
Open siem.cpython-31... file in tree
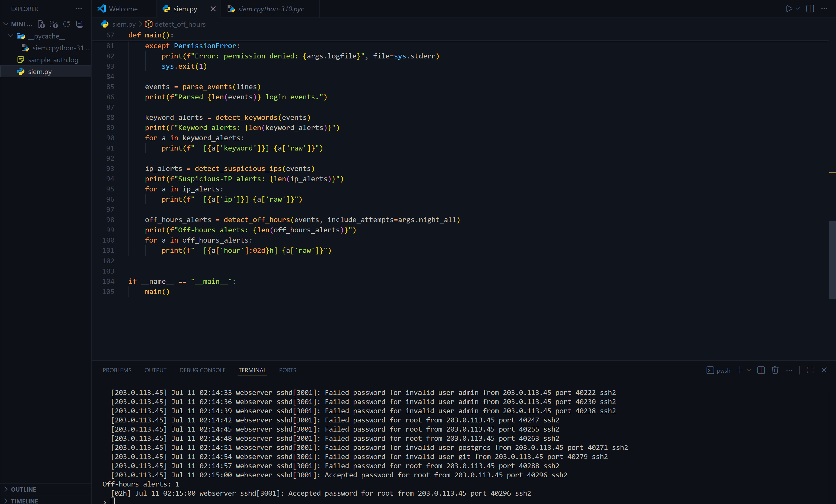[x=60, y=48]
